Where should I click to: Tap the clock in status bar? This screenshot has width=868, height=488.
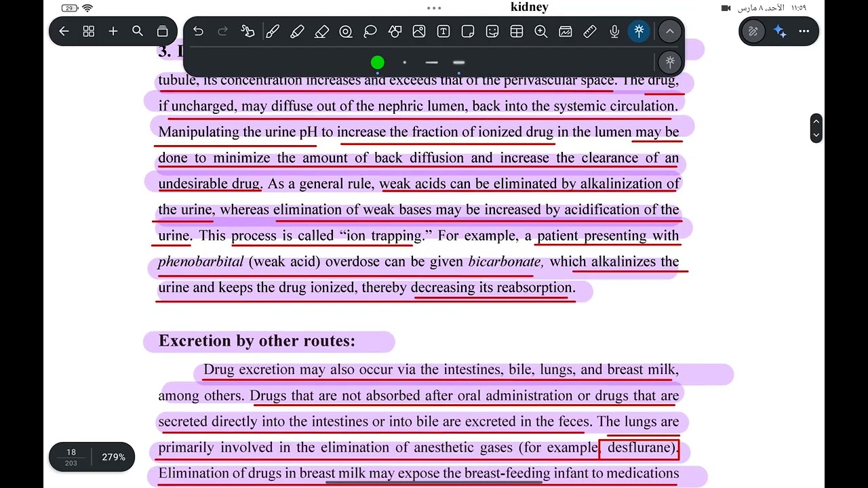coord(798,8)
